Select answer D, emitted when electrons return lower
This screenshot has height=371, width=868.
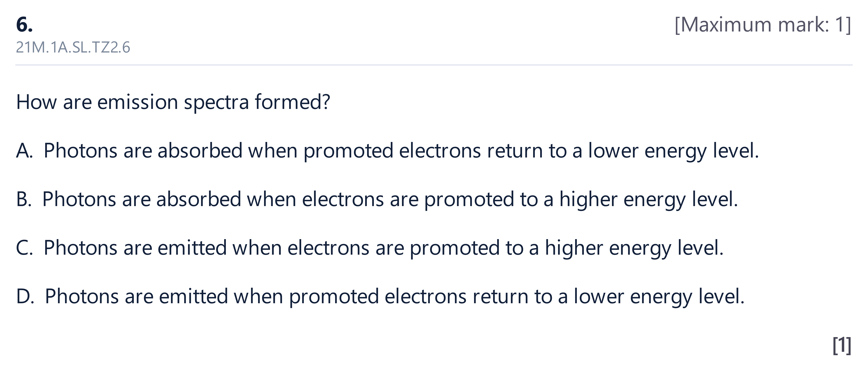tap(380, 297)
